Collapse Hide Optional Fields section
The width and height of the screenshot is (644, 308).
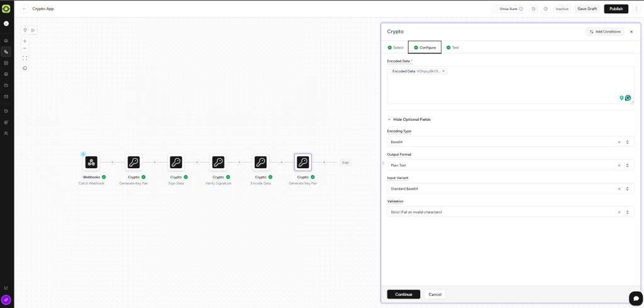(x=409, y=120)
